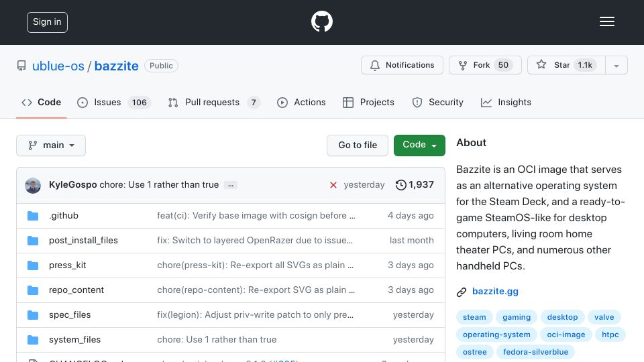View the 1,937 commits history

[x=415, y=185]
